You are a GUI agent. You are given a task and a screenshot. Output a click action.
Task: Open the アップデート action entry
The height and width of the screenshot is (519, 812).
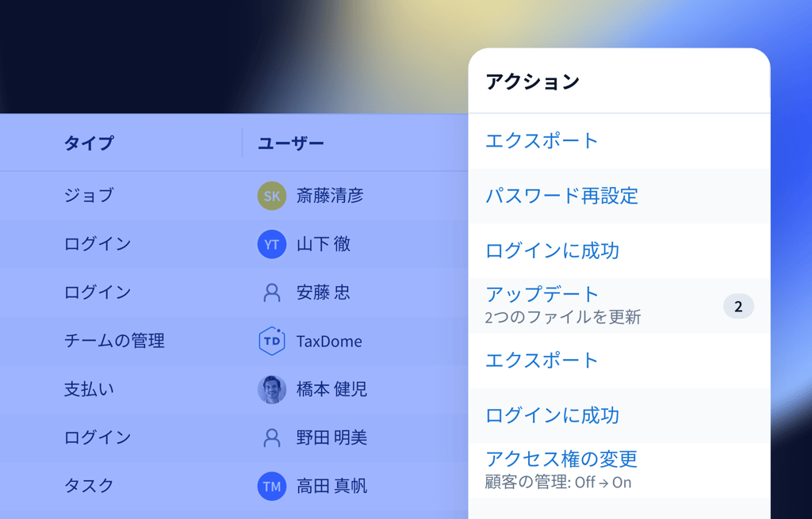[x=542, y=295]
